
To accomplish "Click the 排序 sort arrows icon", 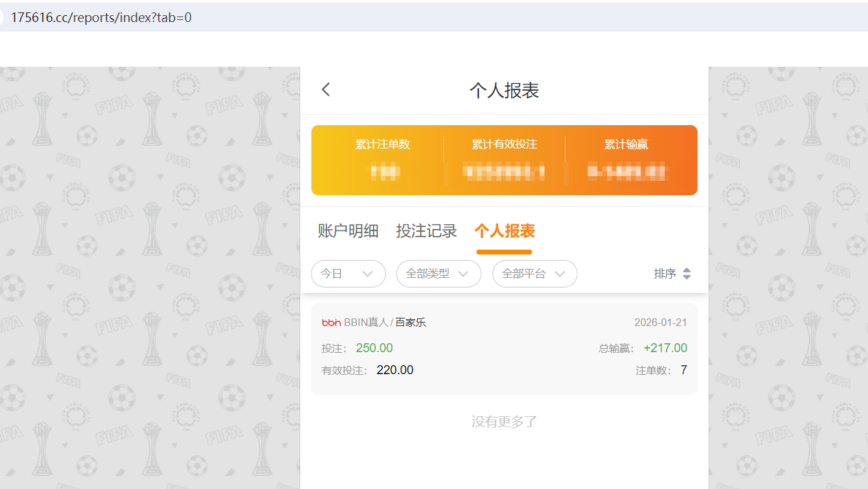I will click(x=687, y=273).
